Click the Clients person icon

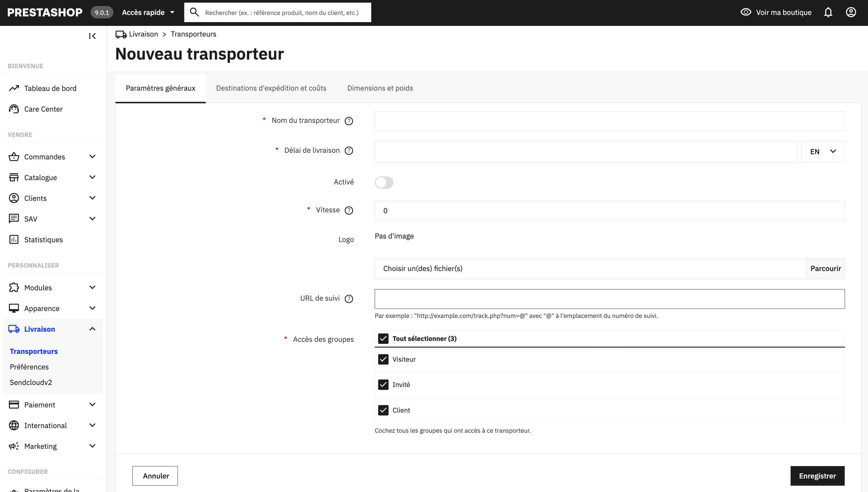14,198
